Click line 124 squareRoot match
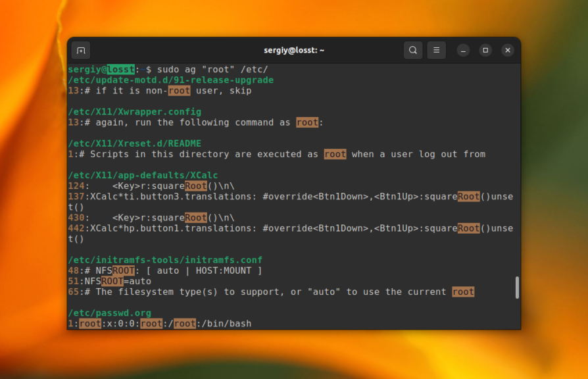This screenshot has height=379, width=588. point(174,186)
